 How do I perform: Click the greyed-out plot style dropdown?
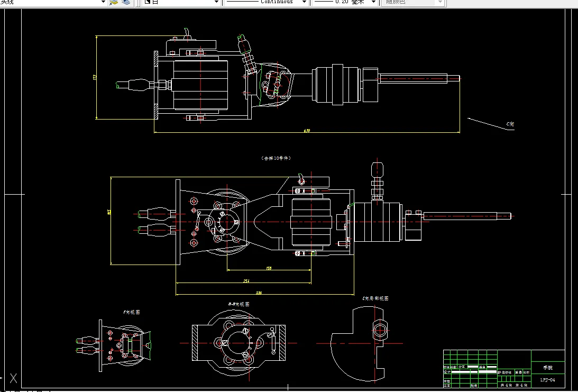coord(414,2)
